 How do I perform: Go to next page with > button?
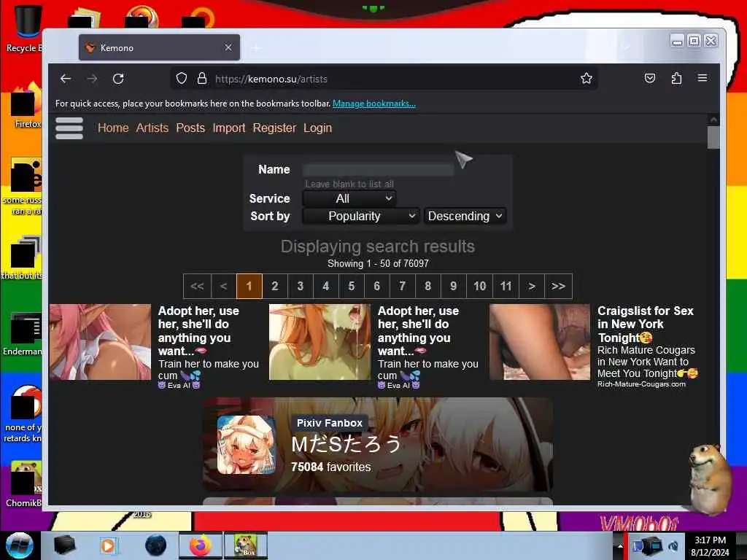[532, 286]
